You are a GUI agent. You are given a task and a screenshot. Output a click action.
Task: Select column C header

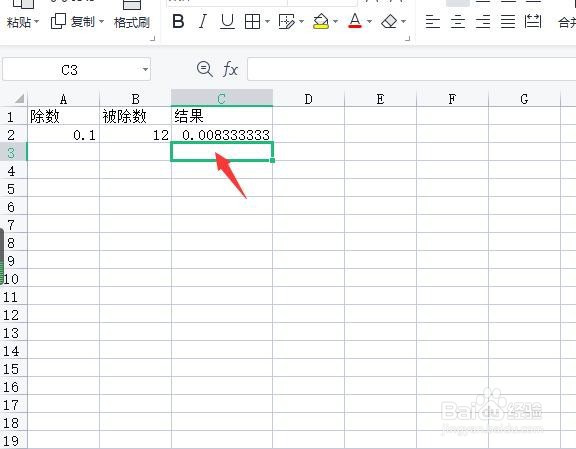click(222, 98)
